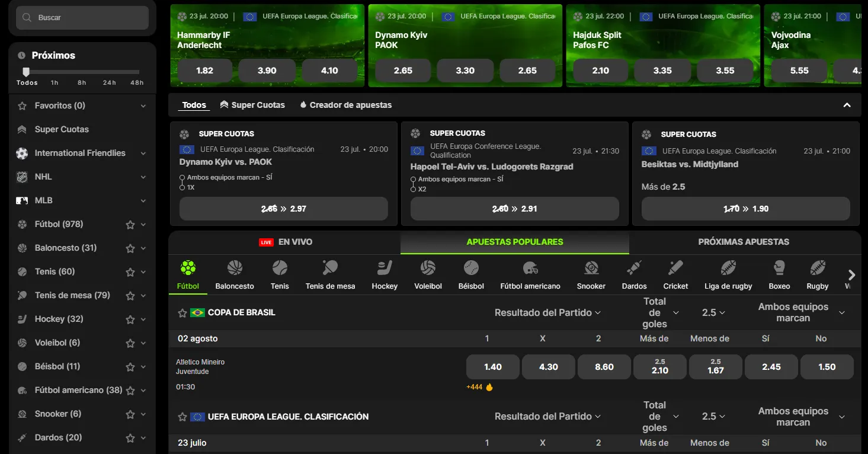Select the Fútbol americano helmet icon

[530, 268]
